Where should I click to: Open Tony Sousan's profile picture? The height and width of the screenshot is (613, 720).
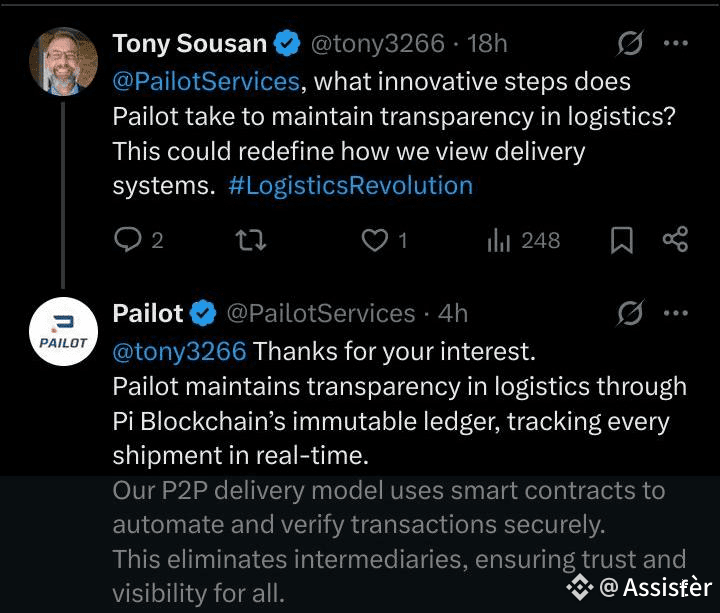coord(64,62)
